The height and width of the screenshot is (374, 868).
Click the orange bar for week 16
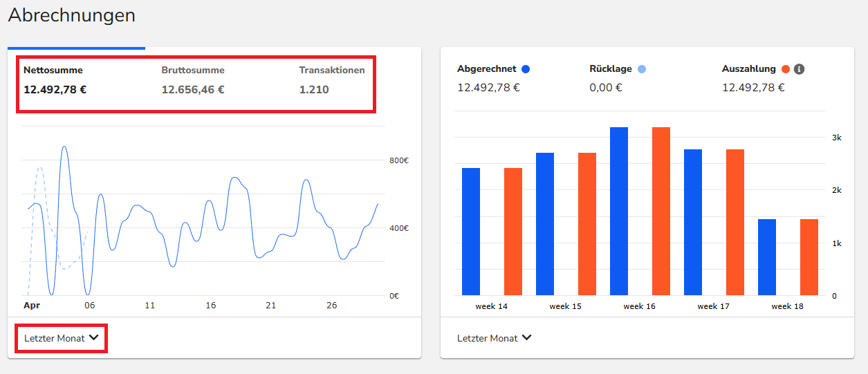661,212
